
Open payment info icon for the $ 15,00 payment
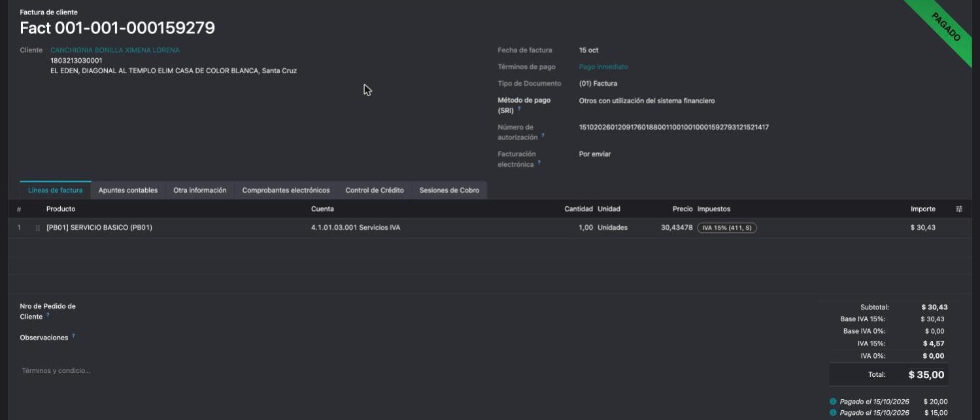(x=833, y=413)
